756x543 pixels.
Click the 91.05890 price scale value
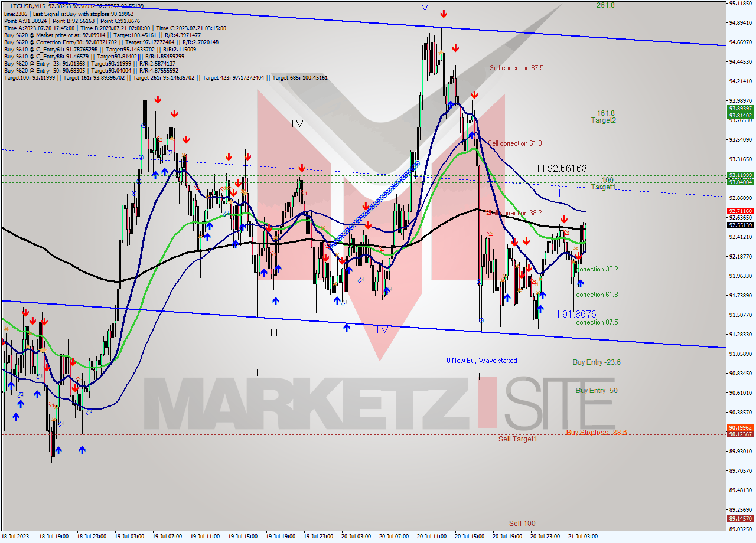[x=740, y=354]
